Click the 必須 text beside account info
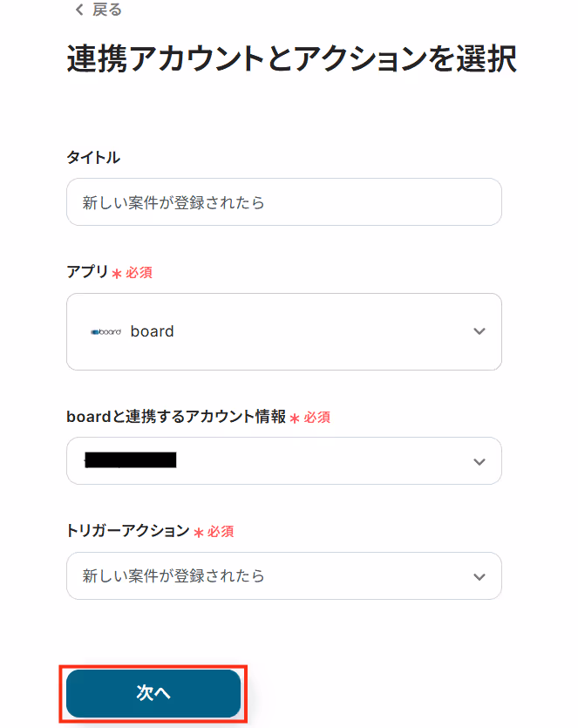 coord(316,418)
